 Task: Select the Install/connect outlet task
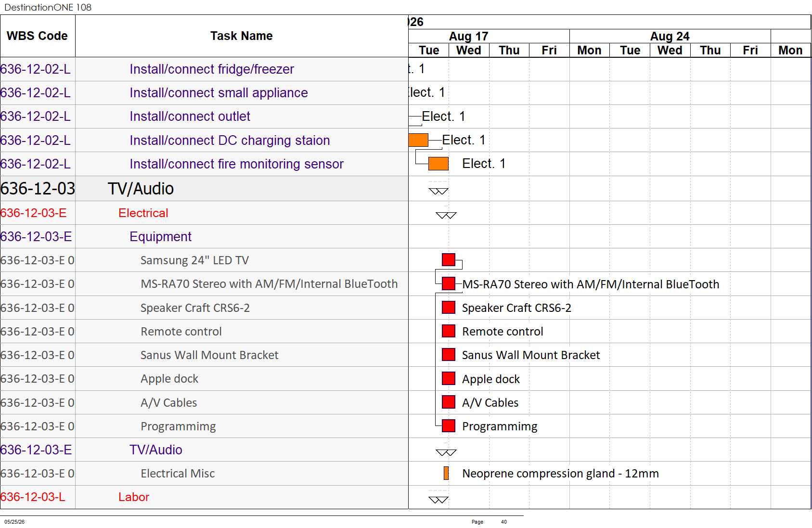click(190, 116)
